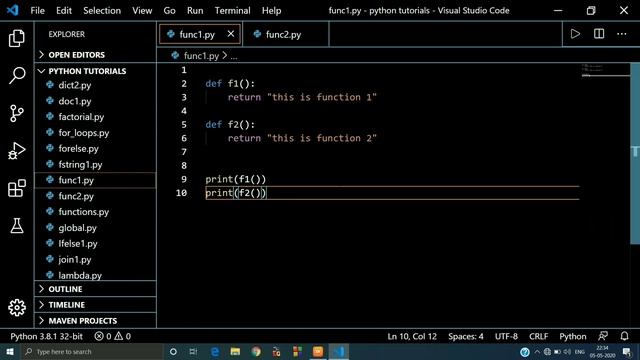Click the notifications bell icon
The image size is (640, 360).
click(x=624, y=336)
